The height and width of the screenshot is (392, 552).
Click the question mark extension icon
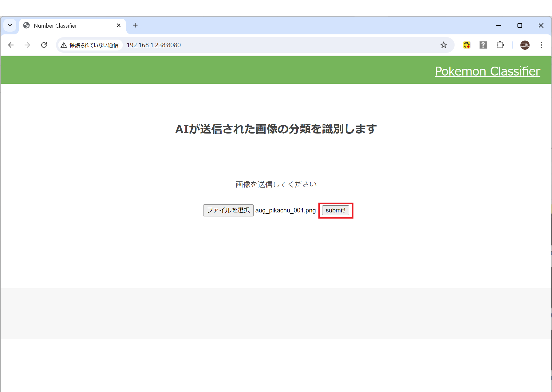tap(483, 45)
